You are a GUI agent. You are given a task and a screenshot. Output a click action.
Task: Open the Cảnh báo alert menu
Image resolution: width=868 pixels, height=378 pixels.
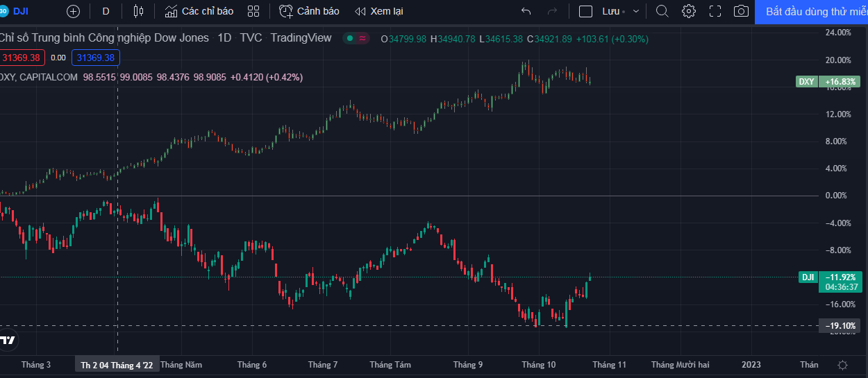310,11
